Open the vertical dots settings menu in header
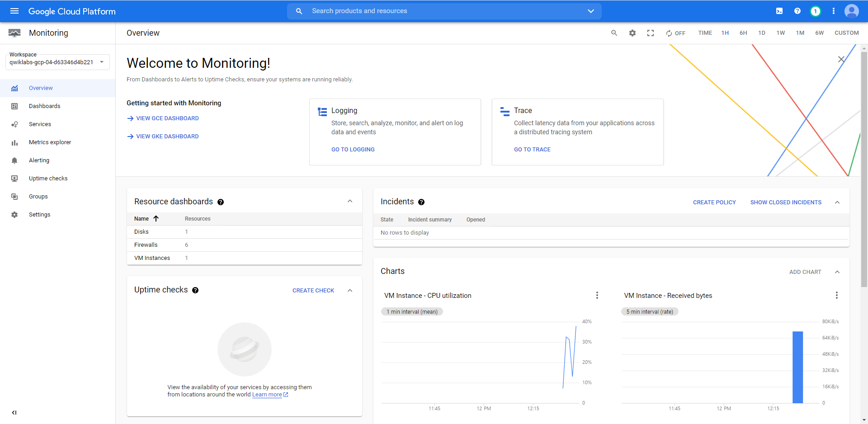Image resolution: width=868 pixels, height=424 pixels. pyautogui.click(x=834, y=11)
